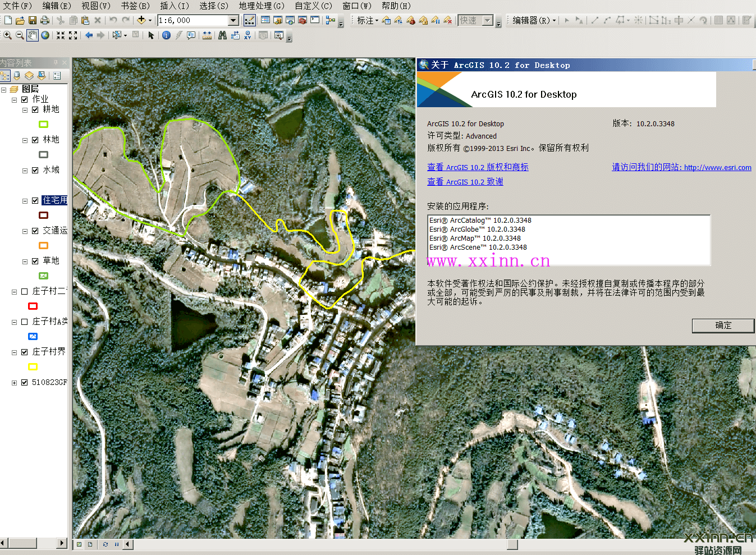Click the Full Extent globe icon
Viewport: 756px width, 555px height.
(x=45, y=35)
